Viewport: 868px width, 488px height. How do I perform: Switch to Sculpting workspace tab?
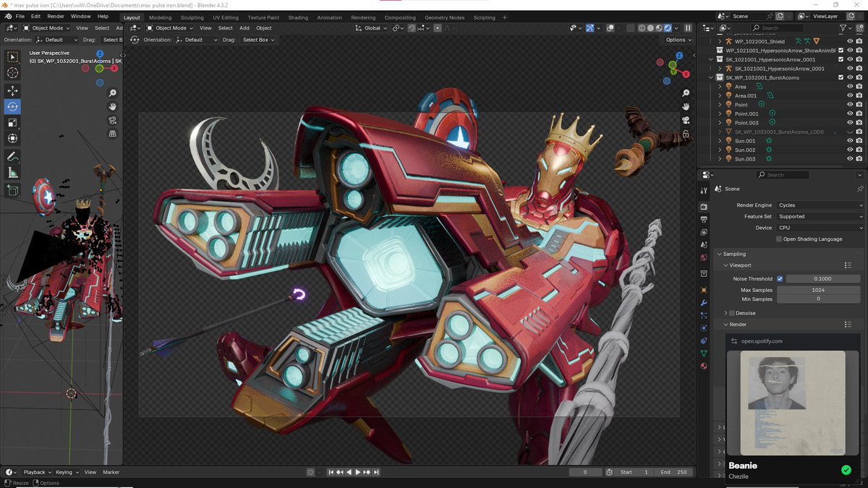[192, 17]
